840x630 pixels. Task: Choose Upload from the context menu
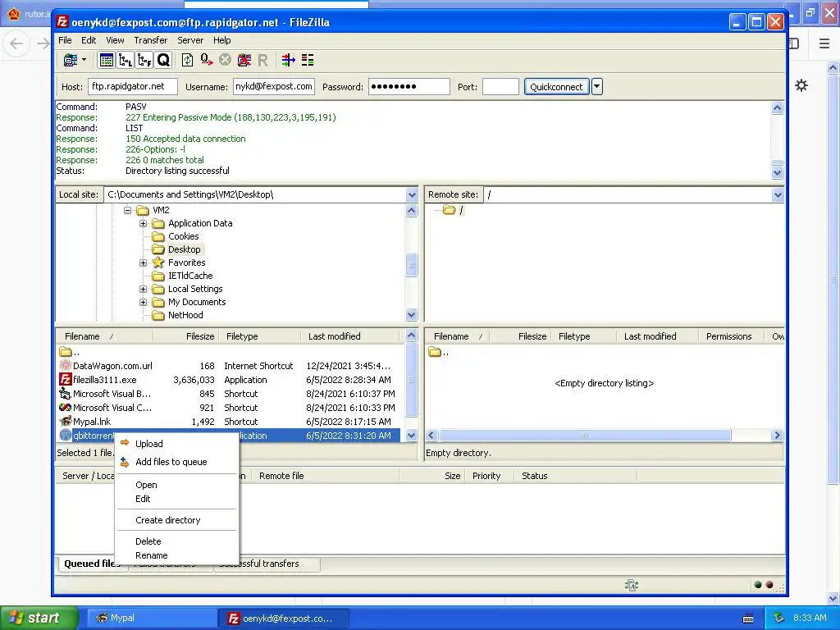click(x=177, y=444)
